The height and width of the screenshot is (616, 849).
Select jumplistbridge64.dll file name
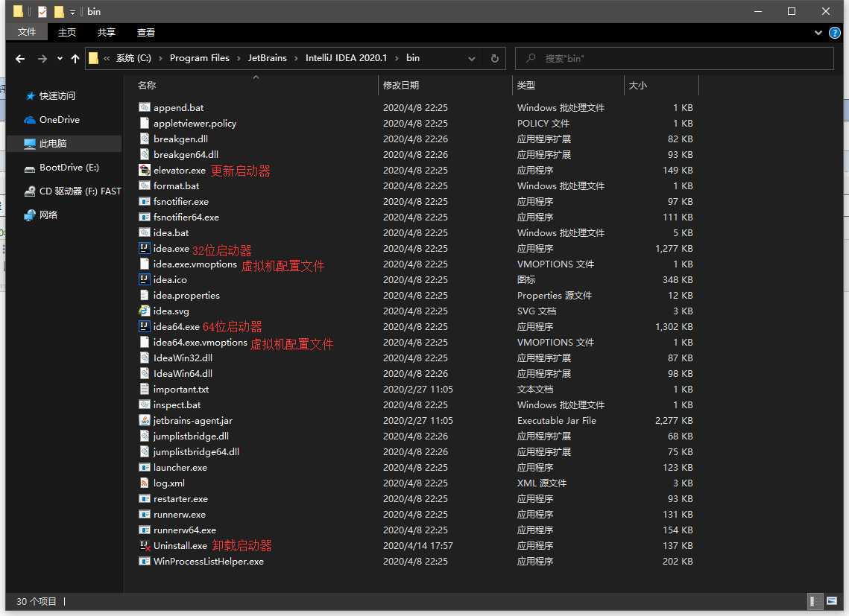click(196, 451)
